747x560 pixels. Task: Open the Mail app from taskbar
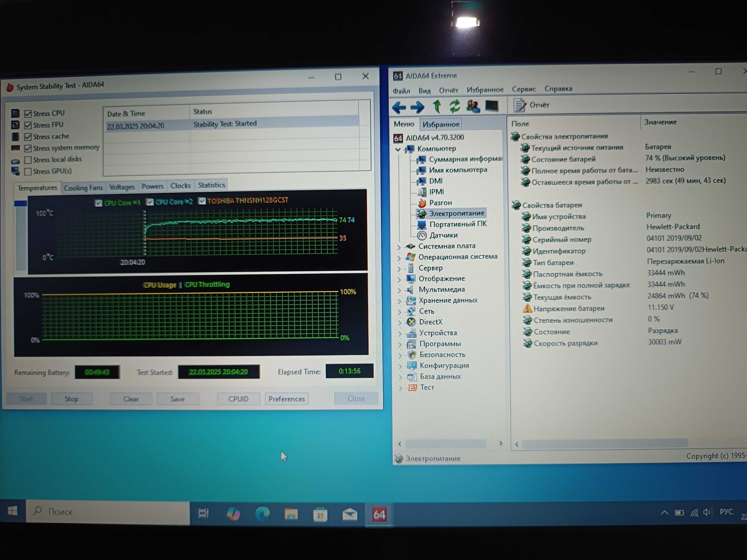coord(350,514)
